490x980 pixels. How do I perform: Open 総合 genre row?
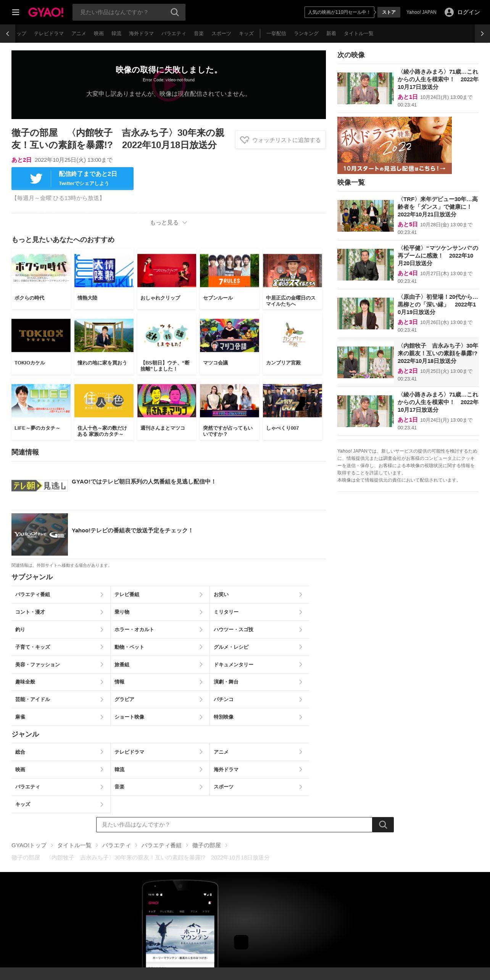[61, 752]
